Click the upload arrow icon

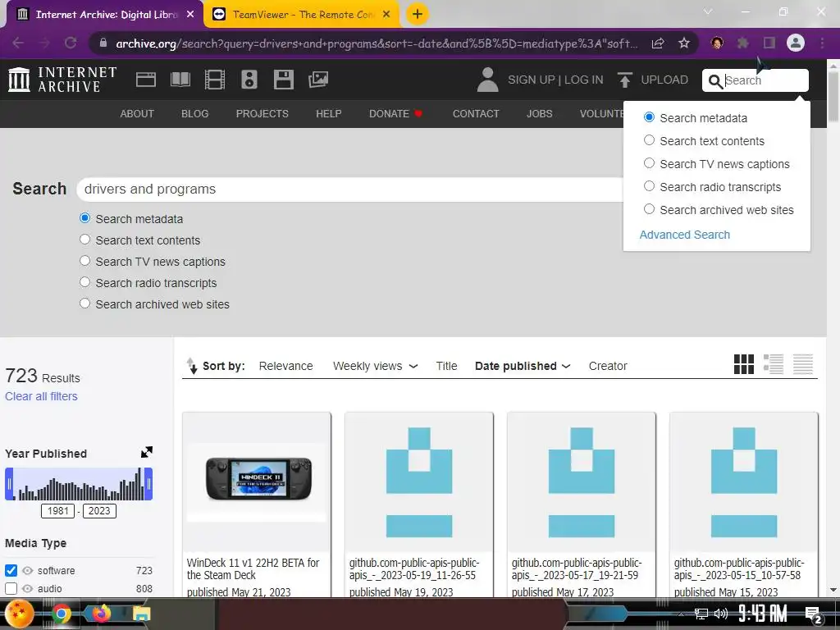(x=624, y=80)
